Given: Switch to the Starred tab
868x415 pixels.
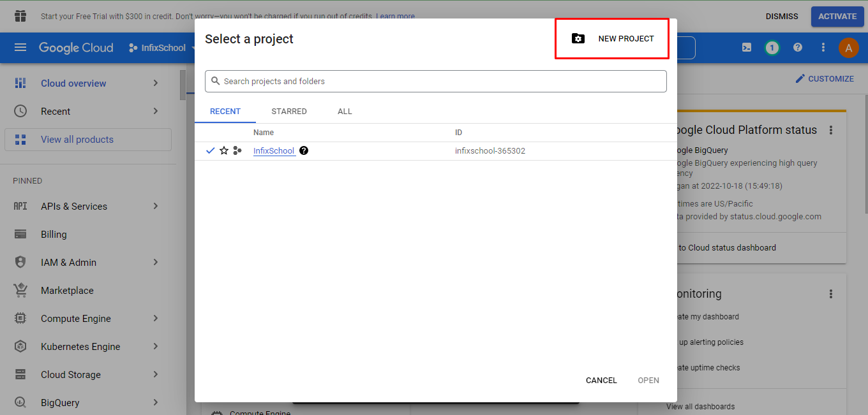Looking at the screenshot, I should pyautogui.click(x=289, y=111).
